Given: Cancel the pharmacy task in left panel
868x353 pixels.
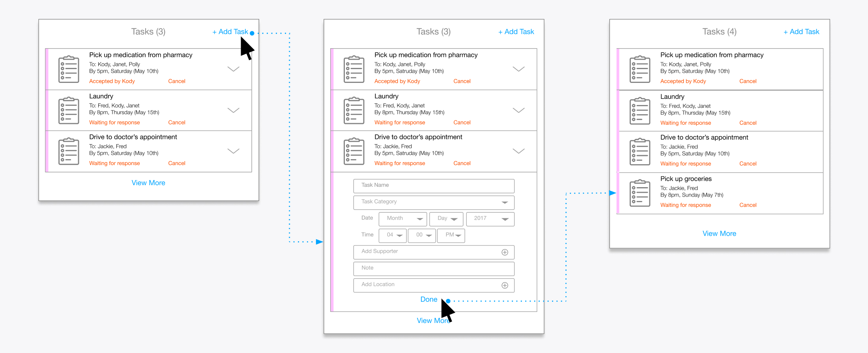Looking at the screenshot, I should tap(177, 81).
